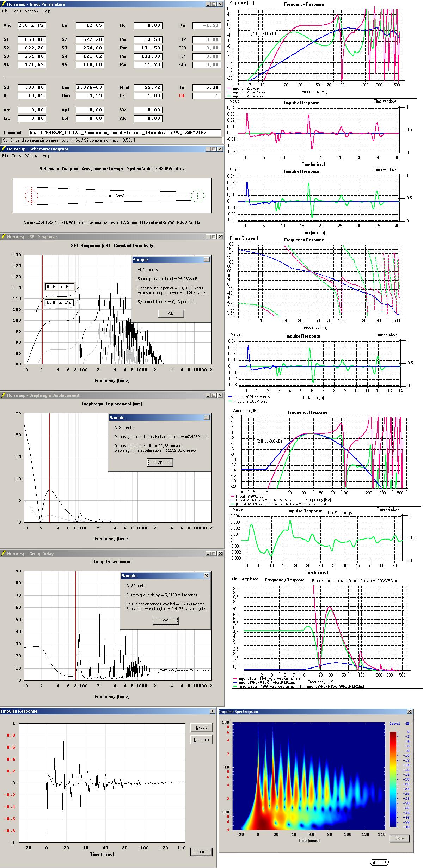This screenshot has height=868, width=423.
Task: Click the Re field 6,30
Action: [207, 87]
